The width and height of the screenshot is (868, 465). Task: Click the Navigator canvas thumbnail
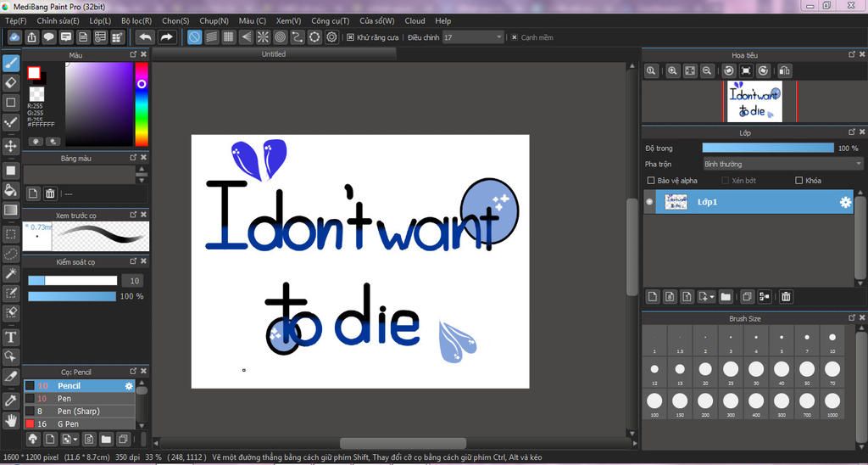754,102
